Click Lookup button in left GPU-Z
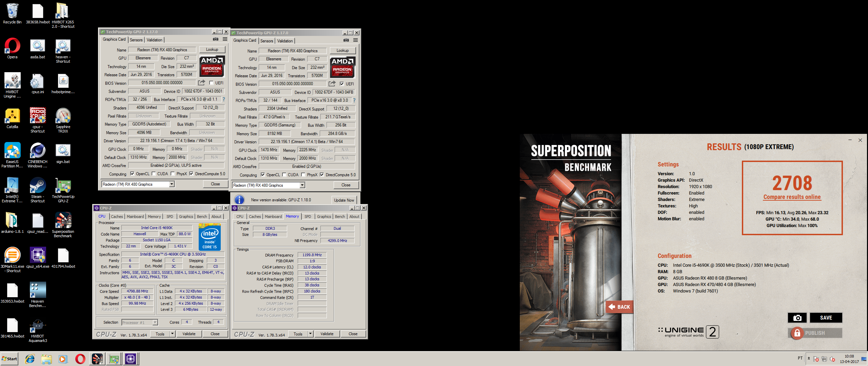The height and width of the screenshot is (366, 868). (212, 49)
